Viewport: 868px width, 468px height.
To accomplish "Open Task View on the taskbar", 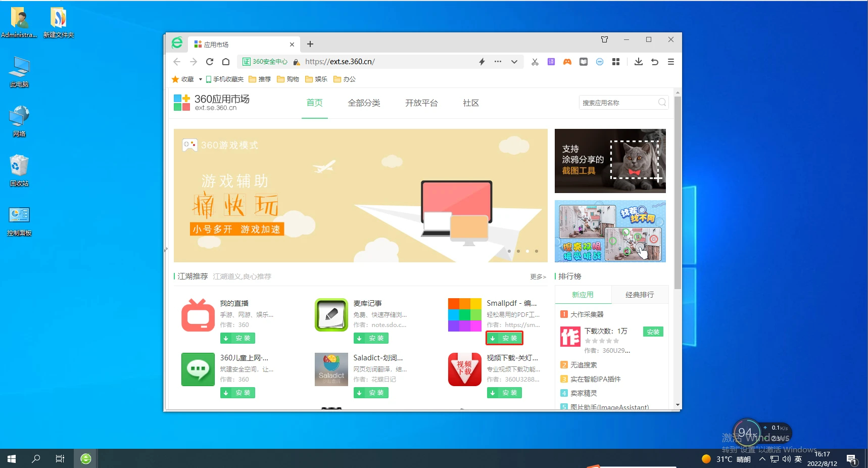I will 60,459.
